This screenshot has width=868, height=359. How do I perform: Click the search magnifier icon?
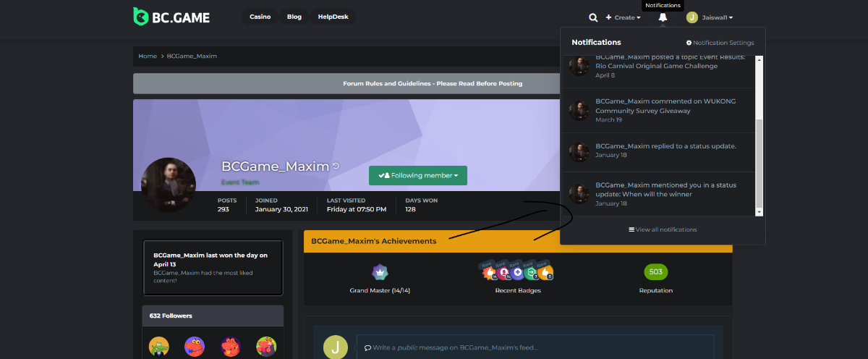pyautogui.click(x=593, y=17)
